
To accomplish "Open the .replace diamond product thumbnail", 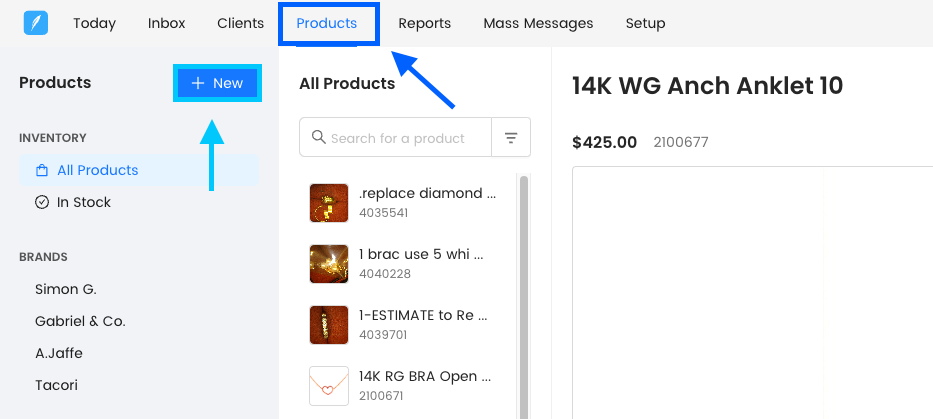I will [x=329, y=203].
